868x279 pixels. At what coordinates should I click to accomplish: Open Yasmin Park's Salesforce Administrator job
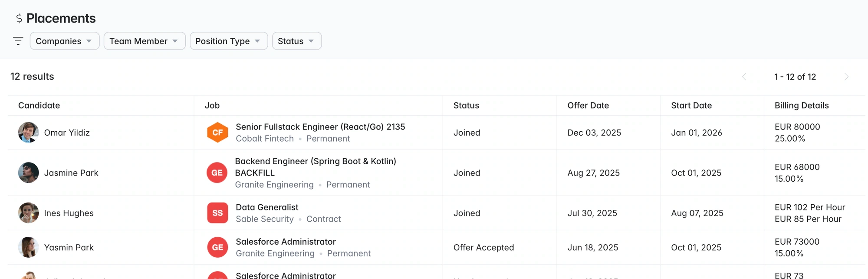coord(286,242)
